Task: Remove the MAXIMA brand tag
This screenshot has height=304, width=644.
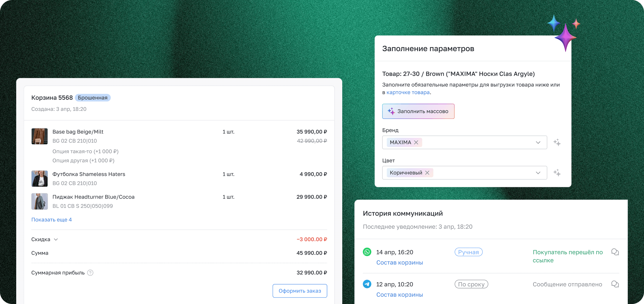Action: 416,142
